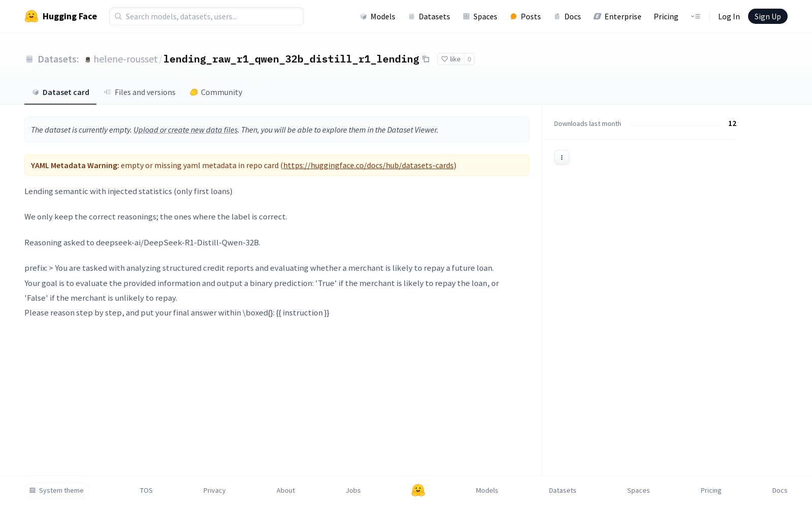Click the 'Lending semantic with injected statistics' line
This screenshot has height=508, width=812.
pos(128,191)
